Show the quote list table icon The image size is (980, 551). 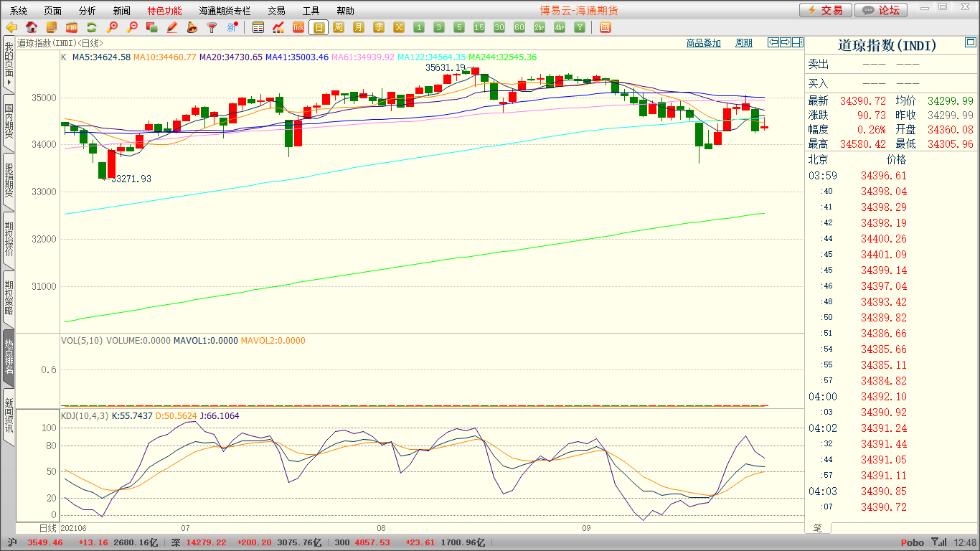(x=258, y=27)
